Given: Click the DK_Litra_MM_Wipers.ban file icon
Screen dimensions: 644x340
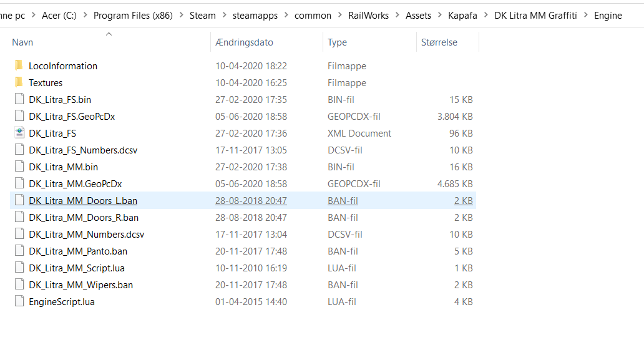Looking at the screenshot, I should (19, 284).
